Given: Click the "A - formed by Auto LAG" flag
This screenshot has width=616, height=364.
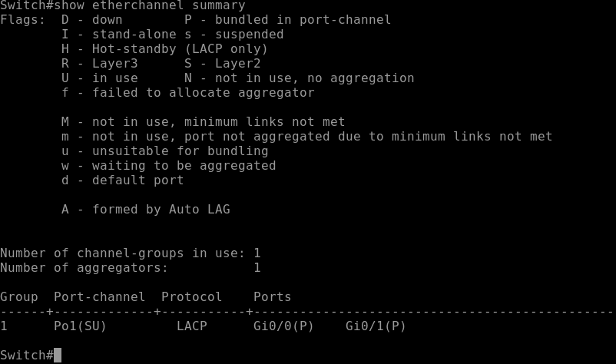Looking at the screenshot, I should [145, 209].
